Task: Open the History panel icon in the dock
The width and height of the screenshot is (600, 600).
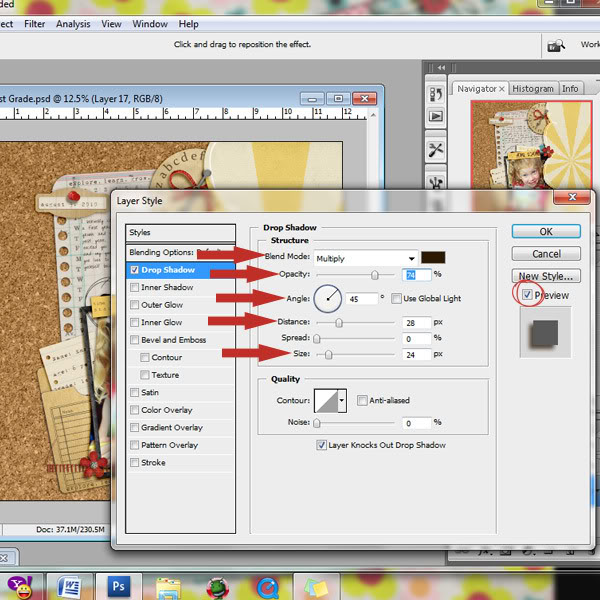Action: tap(436, 94)
